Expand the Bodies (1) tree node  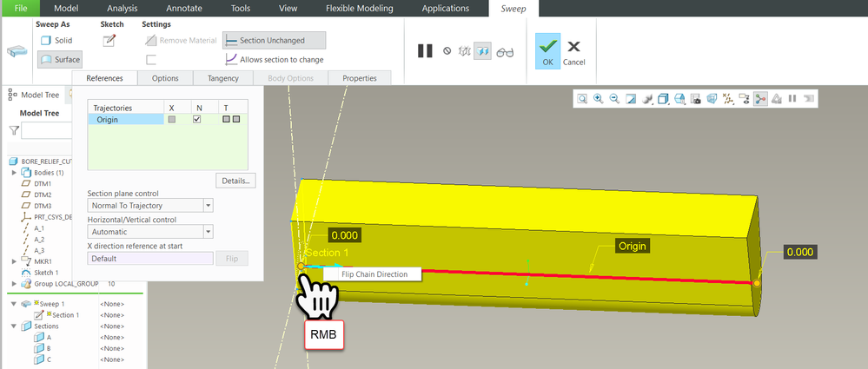click(15, 173)
